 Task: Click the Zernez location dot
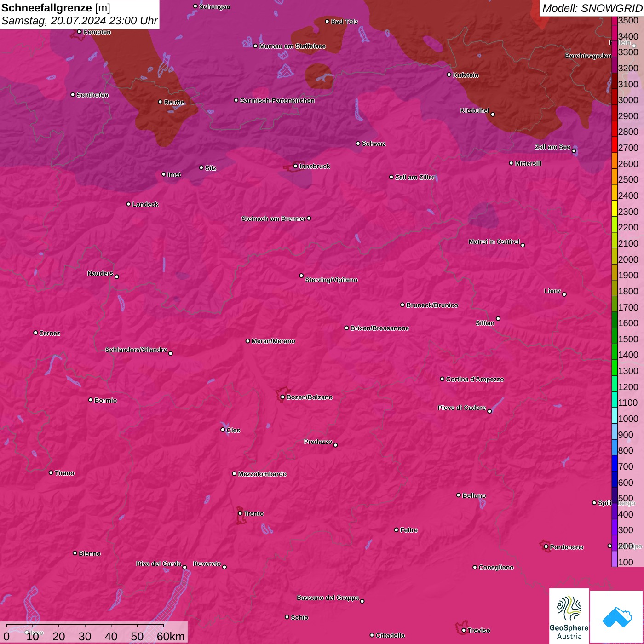(36, 333)
